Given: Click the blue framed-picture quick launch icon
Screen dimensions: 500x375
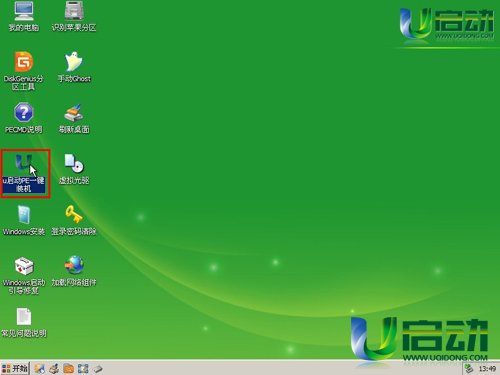Looking at the screenshot, I should click(x=83, y=369).
